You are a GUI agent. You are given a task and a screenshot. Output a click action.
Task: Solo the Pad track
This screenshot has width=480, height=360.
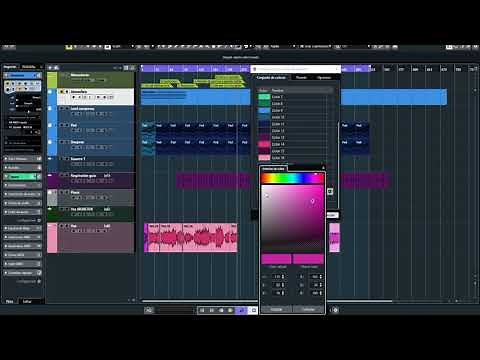pos(66,125)
